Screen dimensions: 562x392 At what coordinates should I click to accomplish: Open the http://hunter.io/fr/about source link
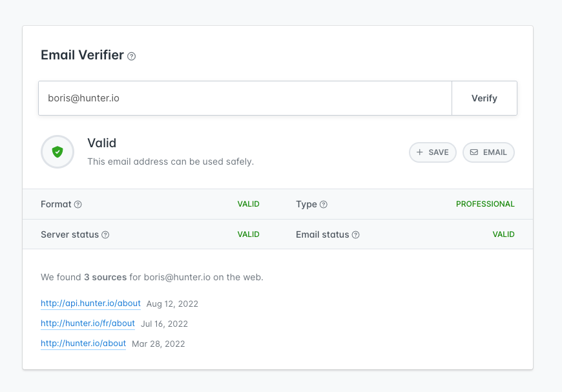(x=88, y=324)
